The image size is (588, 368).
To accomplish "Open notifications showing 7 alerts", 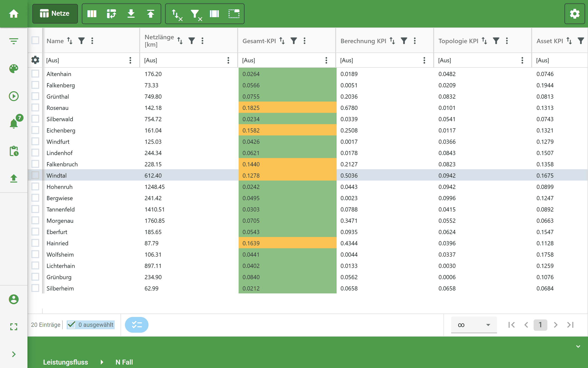I will (14, 123).
